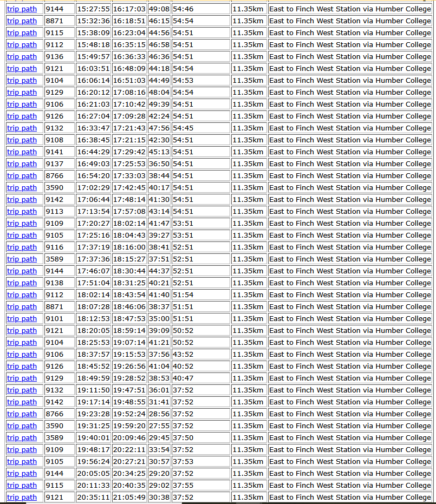Select trip path link in 17:02:29 row
The width and height of the screenshot is (436, 504).
pyautogui.click(x=22, y=188)
